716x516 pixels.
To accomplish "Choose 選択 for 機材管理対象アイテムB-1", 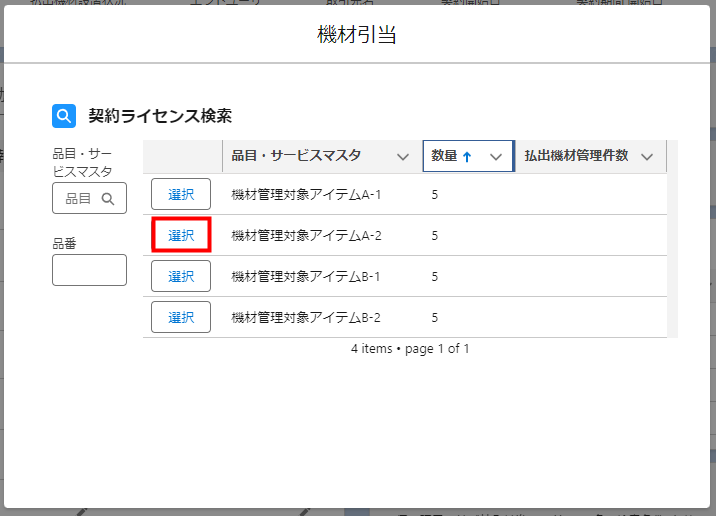I will (181, 276).
